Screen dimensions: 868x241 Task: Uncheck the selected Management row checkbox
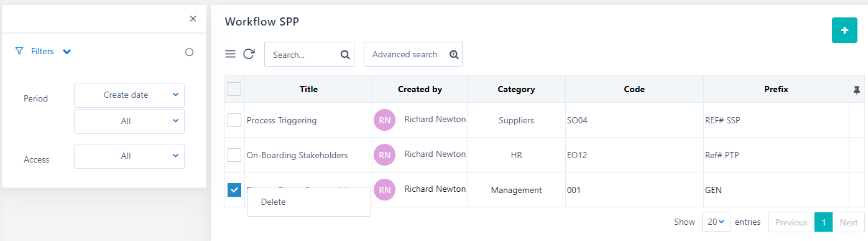234,190
